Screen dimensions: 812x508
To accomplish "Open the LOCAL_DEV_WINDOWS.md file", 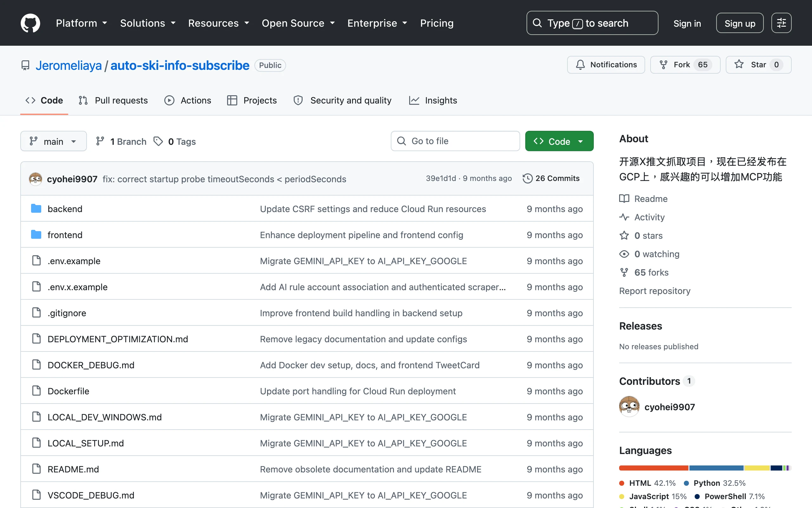I will coord(105,417).
